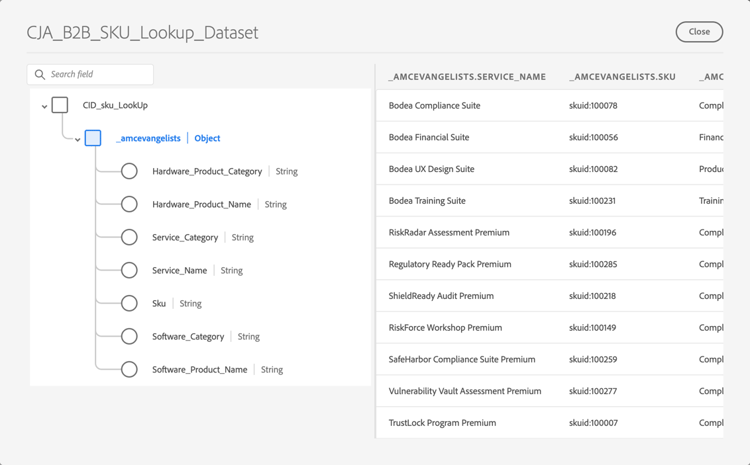Check the CID_sku_LookUp checkbox
The image size is (750, 465).
[60, 105]
